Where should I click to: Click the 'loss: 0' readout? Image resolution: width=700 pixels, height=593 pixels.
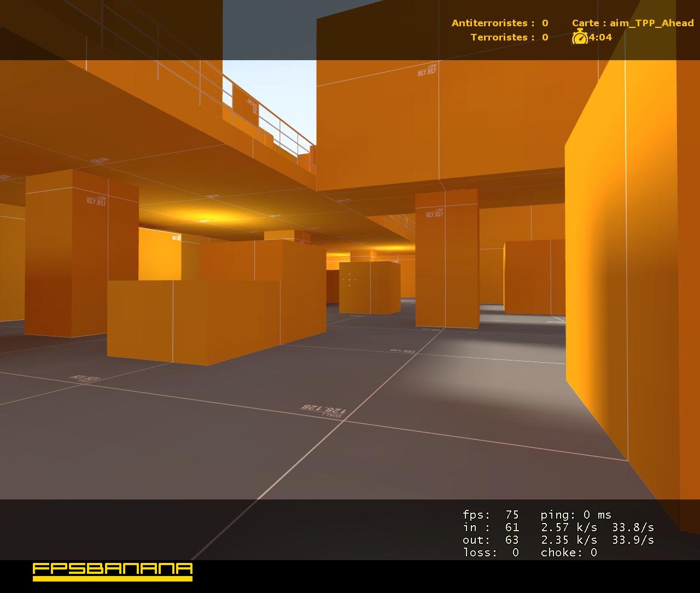point(491,553)
